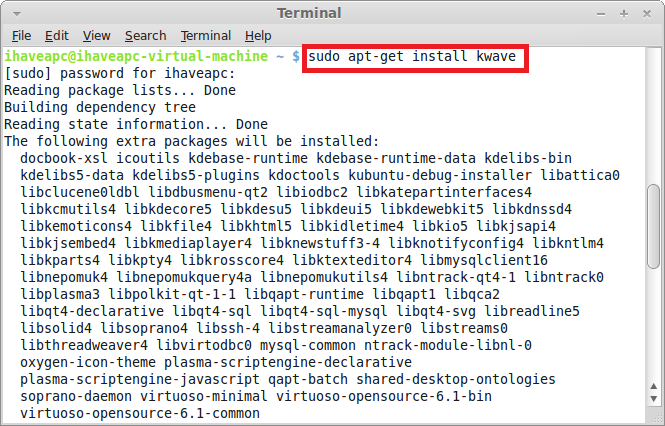
Task: Open the File menu
Action: (x=21, y=36)
